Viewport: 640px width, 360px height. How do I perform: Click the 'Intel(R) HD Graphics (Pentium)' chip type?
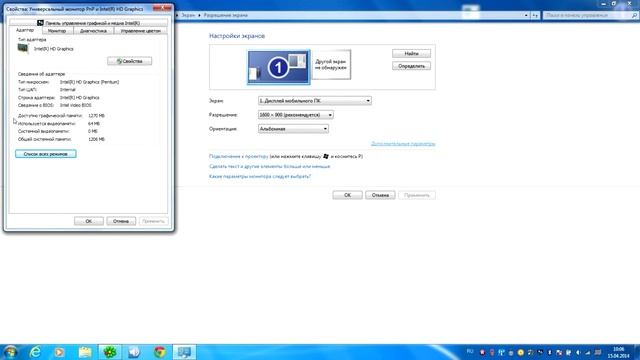[x=89, y=82]
